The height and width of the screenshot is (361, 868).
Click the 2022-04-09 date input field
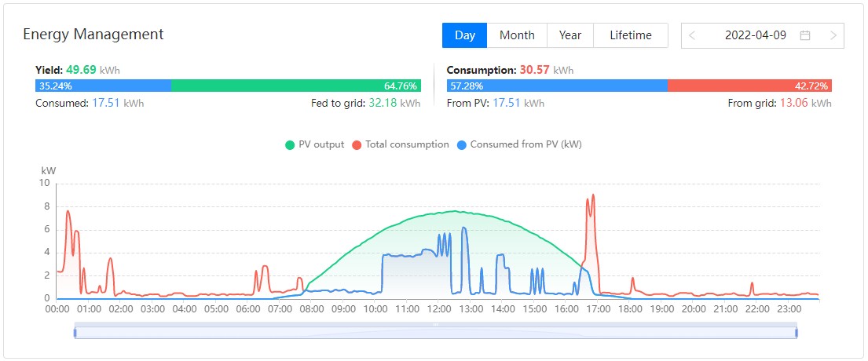click(763, 35)
